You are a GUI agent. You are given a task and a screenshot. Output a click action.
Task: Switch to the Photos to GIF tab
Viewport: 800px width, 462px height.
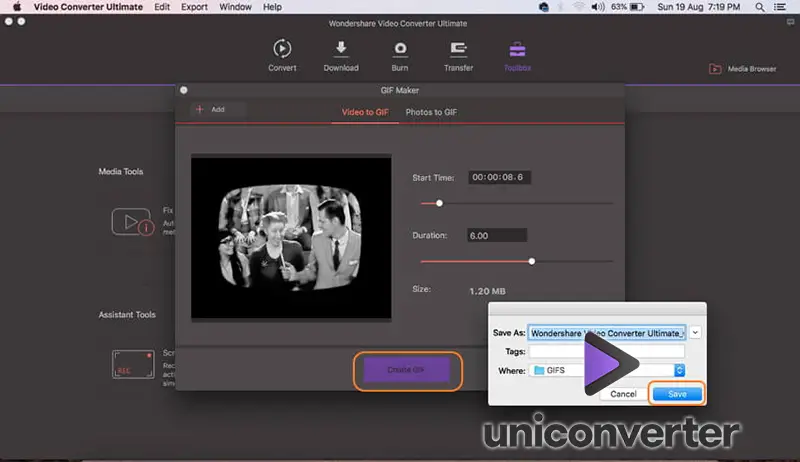point(431,112)
